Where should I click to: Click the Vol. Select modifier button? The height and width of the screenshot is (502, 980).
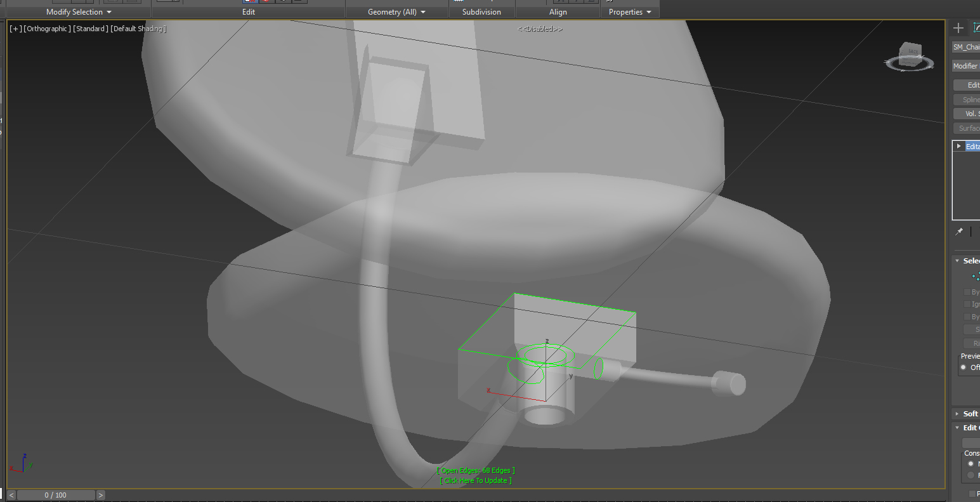(968, 114)
